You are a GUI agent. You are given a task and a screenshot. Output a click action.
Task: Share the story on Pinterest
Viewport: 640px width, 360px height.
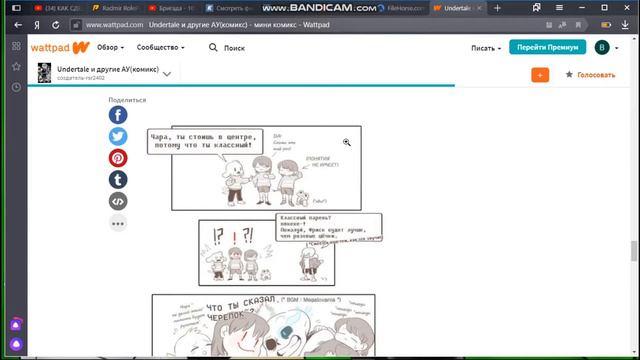point(118,158)
